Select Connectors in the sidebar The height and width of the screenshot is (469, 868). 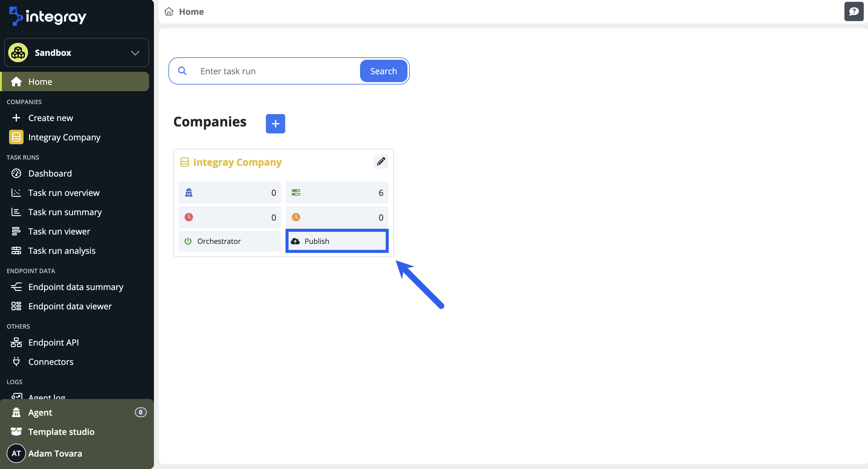coord(50,362)
